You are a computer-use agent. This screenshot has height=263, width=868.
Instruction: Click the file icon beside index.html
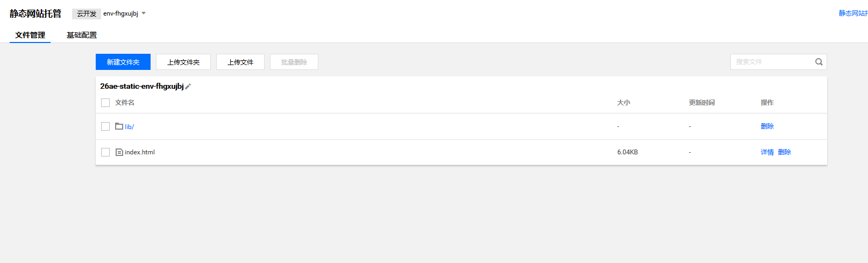coord(119,152)
